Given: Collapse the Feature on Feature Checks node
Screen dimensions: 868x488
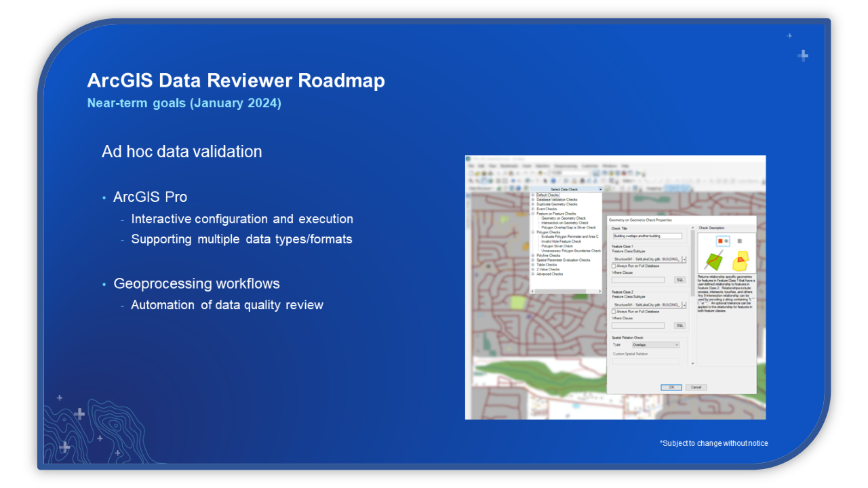Looking at the screenshot, I should tap(533, 213).
